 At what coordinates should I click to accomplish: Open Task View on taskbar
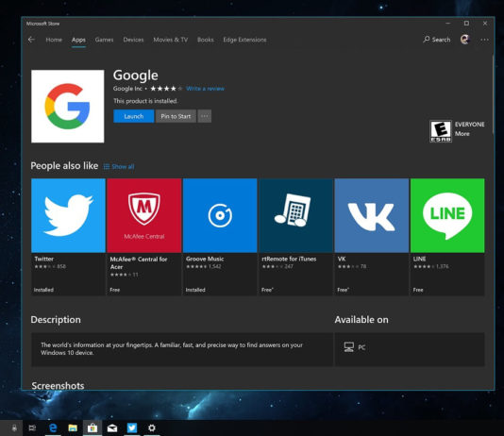[32, 428]
